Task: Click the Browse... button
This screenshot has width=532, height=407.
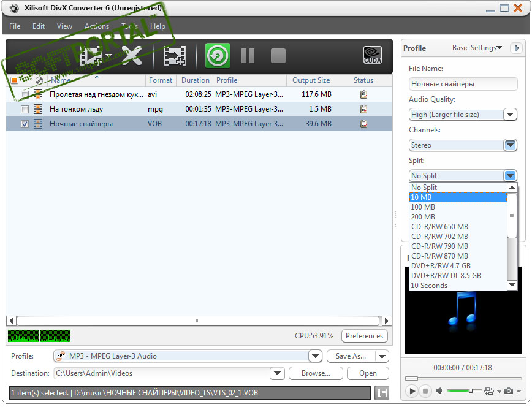Action: point(316,373)
